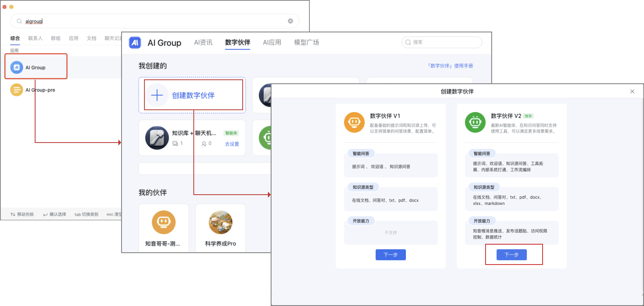Viewport: 644px width, 306px height.
Task: Open the AI应用 tab
Action: (x=272, y=43)
